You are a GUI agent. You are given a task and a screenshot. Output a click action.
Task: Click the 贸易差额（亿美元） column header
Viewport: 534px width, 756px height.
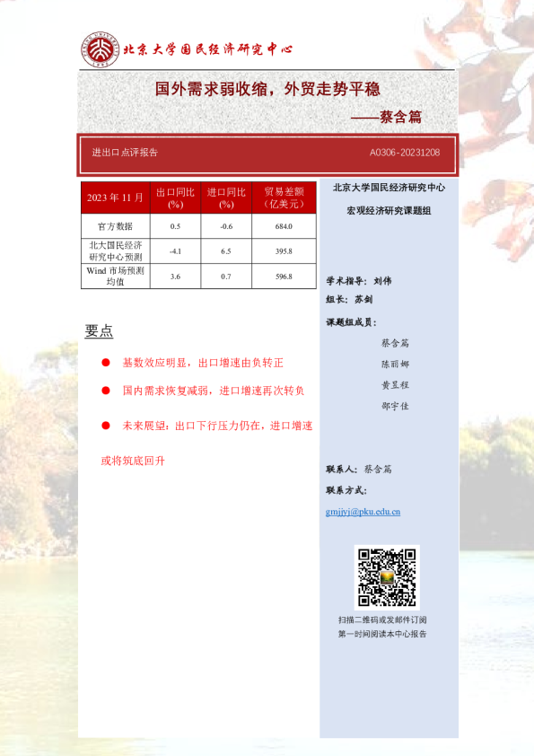coord(284,198)
